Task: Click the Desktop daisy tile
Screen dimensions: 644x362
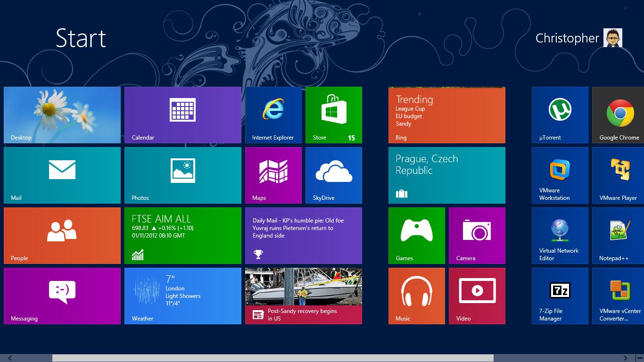Action: 62,115
